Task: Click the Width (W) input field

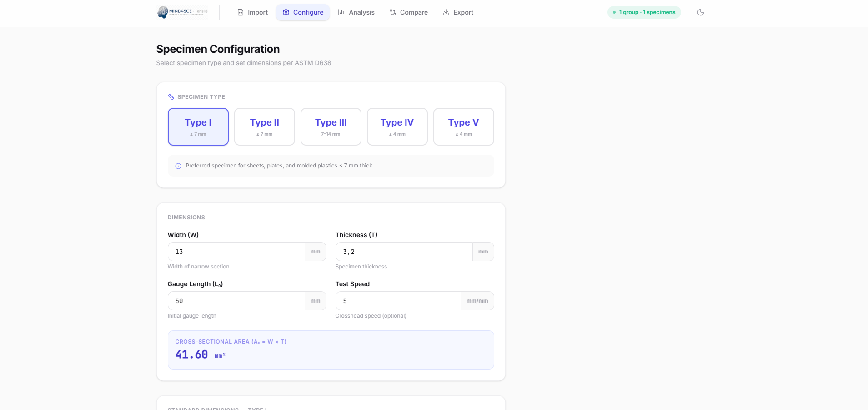Action: (x=236, y=252)
